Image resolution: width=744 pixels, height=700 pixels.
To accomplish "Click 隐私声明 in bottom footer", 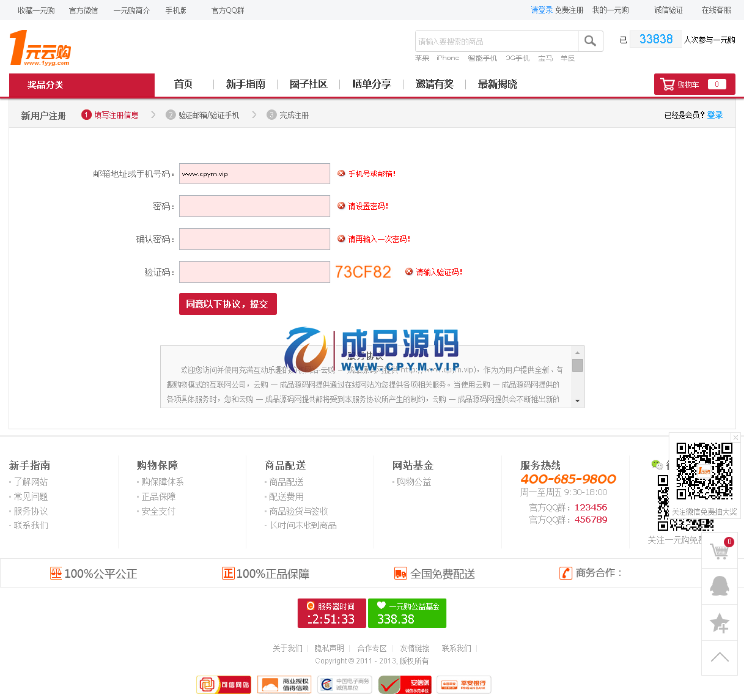I will pyautogui.click(x=329, y=648).
